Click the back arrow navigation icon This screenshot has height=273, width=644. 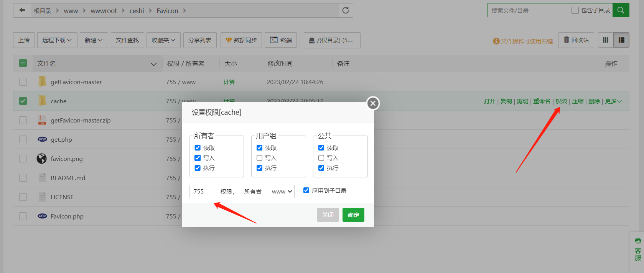[22, 10]
